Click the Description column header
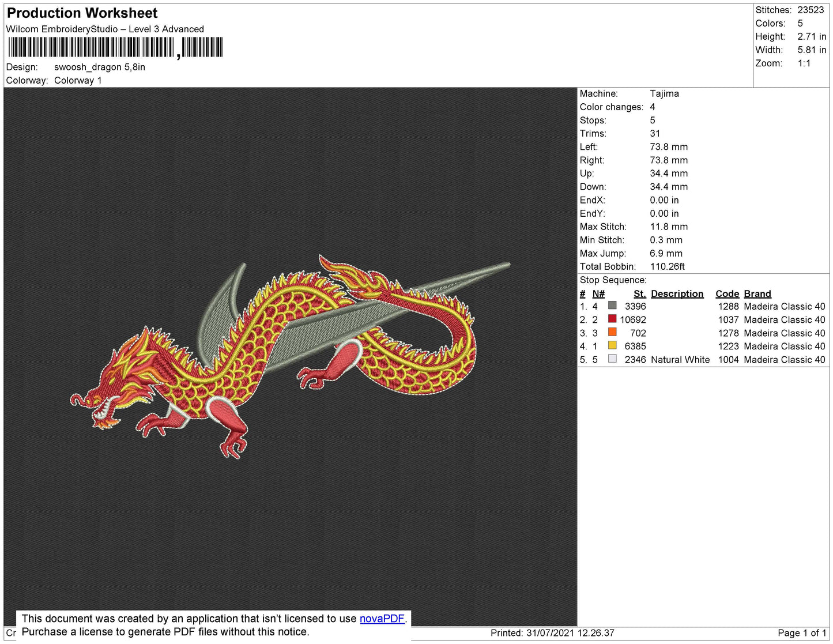Image resolution: width=833 pixels, height=644 pixels. click(x=677, y=293)
